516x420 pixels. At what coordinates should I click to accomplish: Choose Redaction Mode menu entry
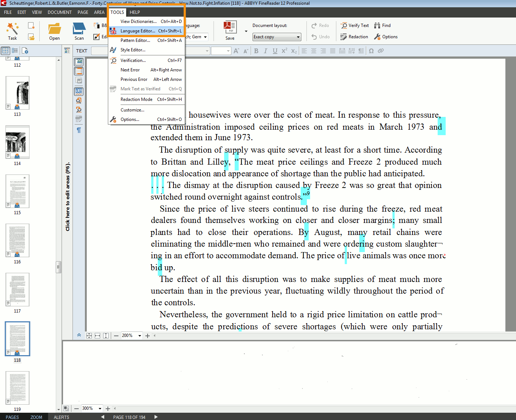pyautogui.click(x=136, y=99)
